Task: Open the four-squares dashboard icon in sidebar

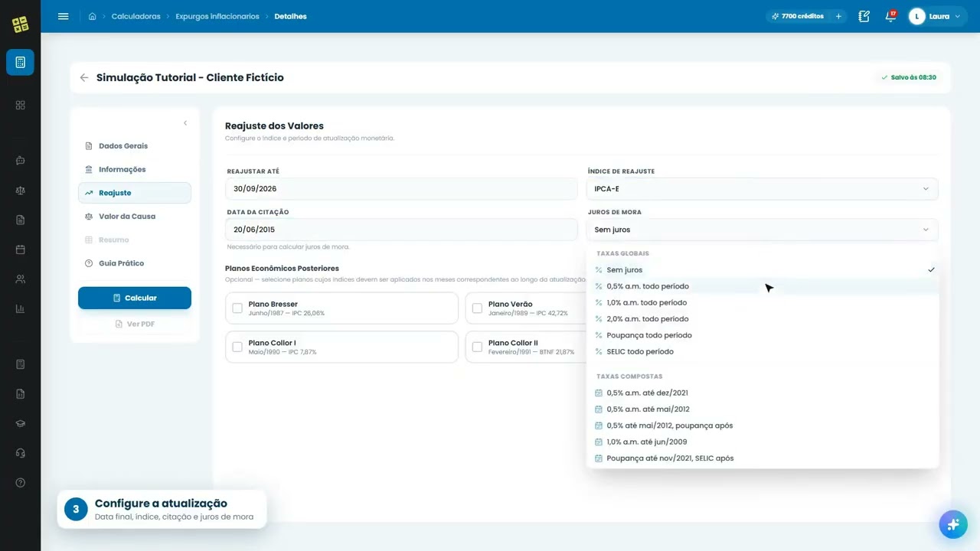Action: pos(20,105)
